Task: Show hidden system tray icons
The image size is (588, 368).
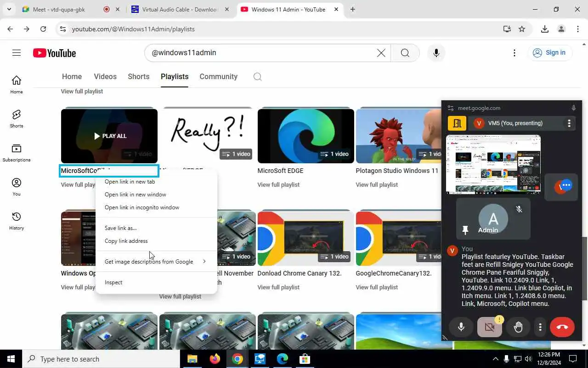Action: pyautogui.click(x=495, y=359)
